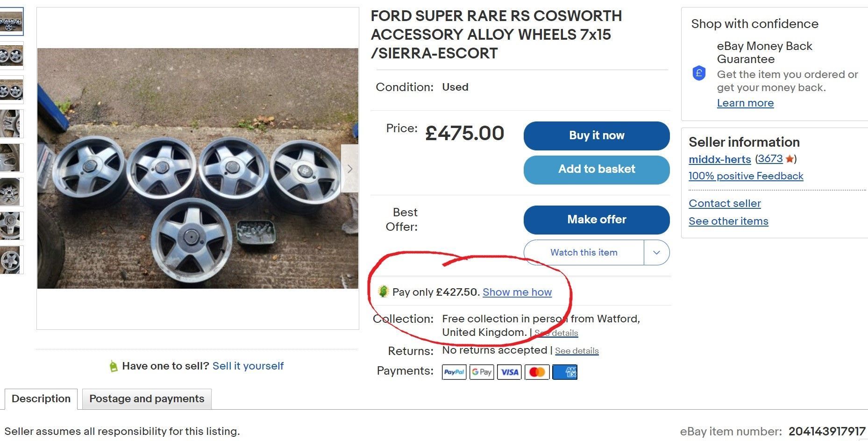Click the green icon beside Pay only £427.50

coord(384,292)
